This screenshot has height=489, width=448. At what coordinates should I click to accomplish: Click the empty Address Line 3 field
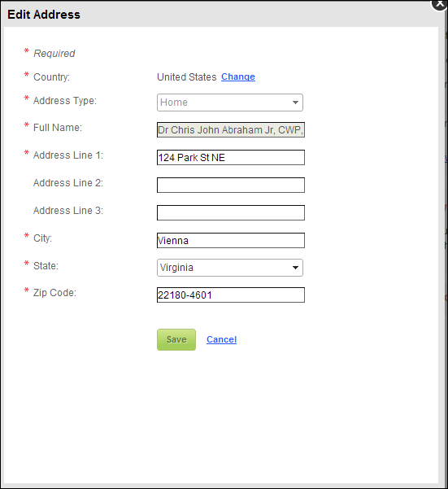pos(231,212)
